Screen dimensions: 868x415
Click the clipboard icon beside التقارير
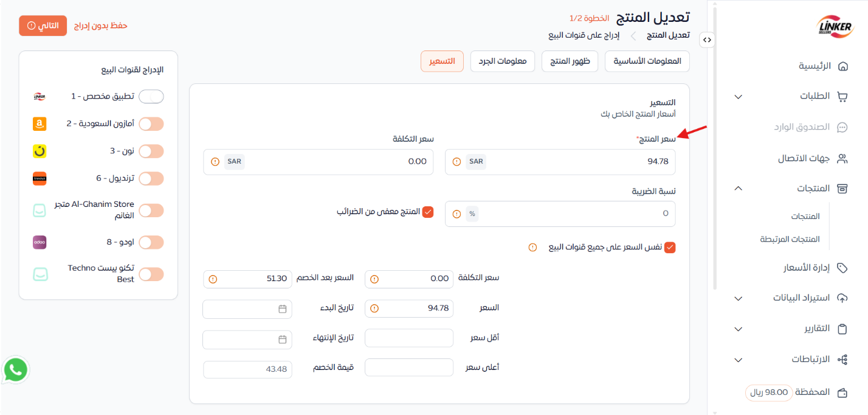point(842,329)
